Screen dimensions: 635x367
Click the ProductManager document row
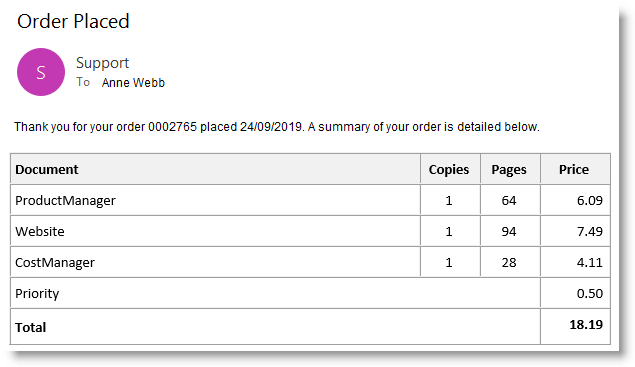pyautogui.click(x=310, y=200)
